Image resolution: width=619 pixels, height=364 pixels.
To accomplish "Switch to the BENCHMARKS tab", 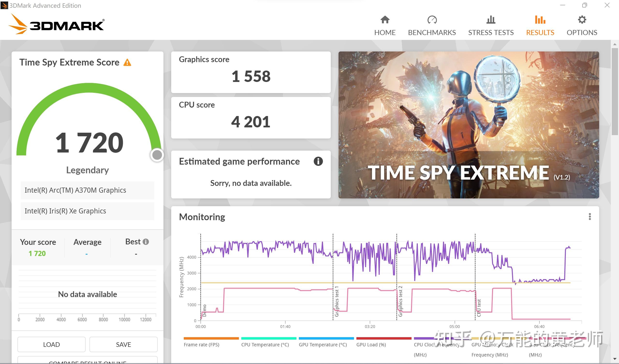I will click(x=432, y=32).
